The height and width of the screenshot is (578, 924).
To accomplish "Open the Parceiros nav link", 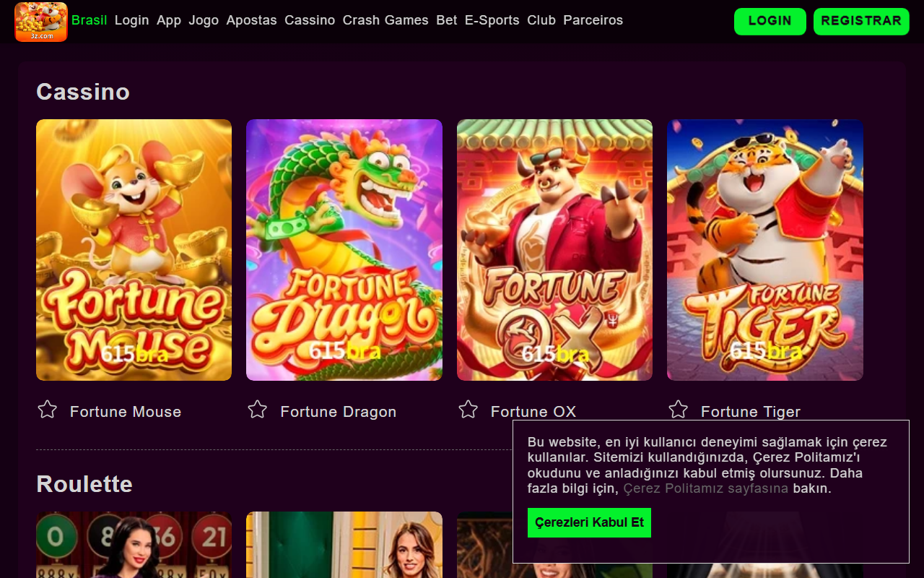I will pyautogui.click(x=593, y=20).
